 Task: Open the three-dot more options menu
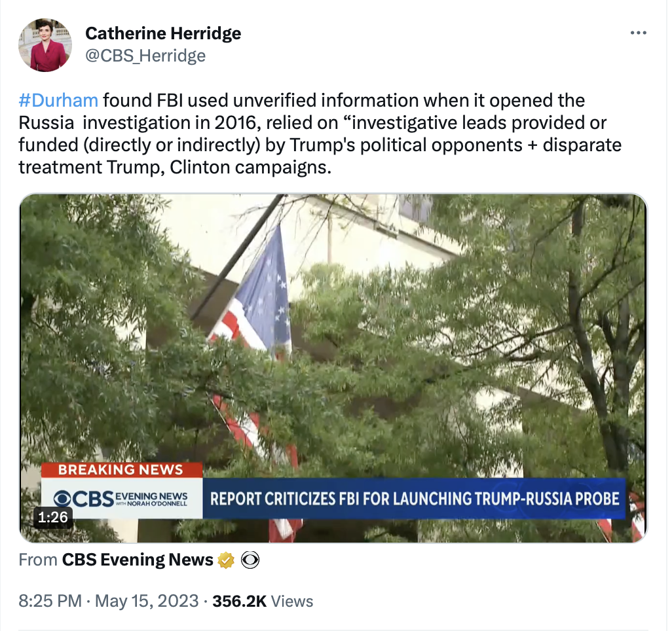tap(638, 33)
